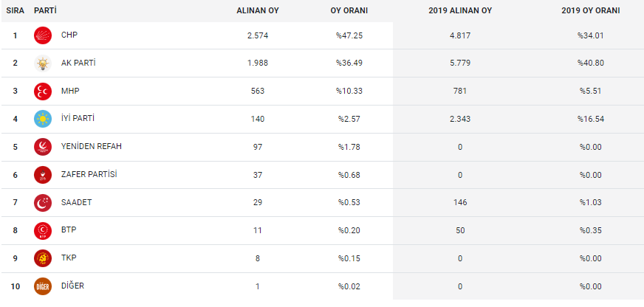644x307 pixels.
Task: Click the DİĞER orange badge icon
Action: (43, 286)
